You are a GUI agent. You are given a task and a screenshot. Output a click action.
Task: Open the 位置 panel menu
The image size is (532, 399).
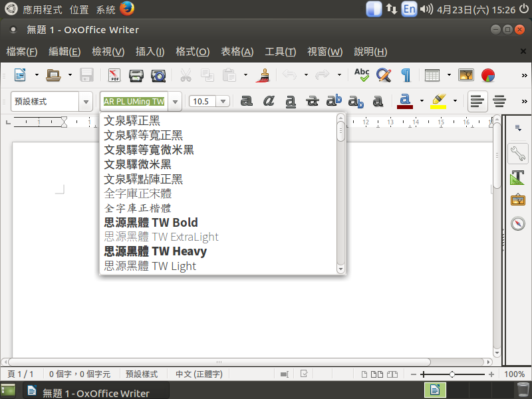pyautogui.click(x=79, y=9)
